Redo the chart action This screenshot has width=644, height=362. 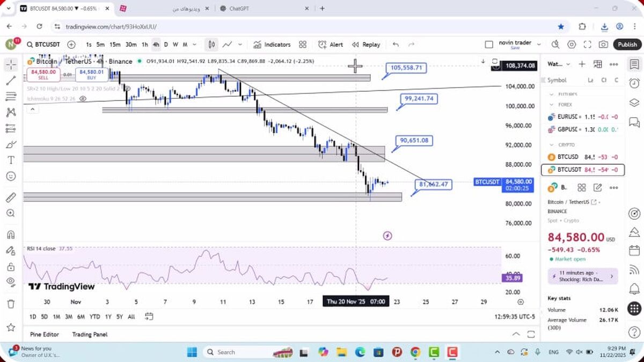pyautogui.click(x=412, y=45)
